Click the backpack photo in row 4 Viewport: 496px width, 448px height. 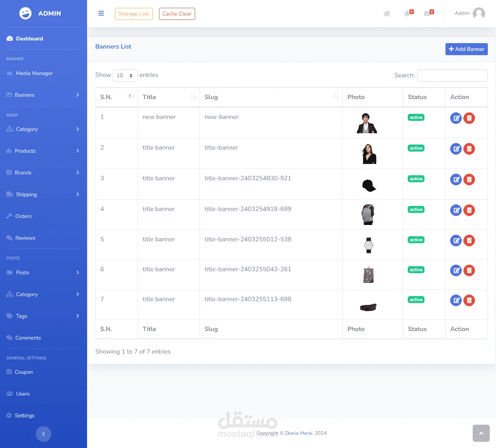(368, 214)
